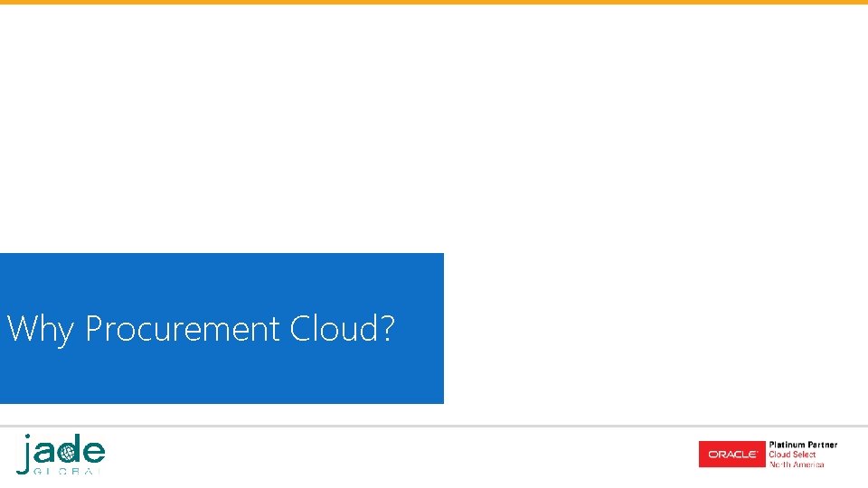Select the Platinum Partner text

click(x=803, y=445)
